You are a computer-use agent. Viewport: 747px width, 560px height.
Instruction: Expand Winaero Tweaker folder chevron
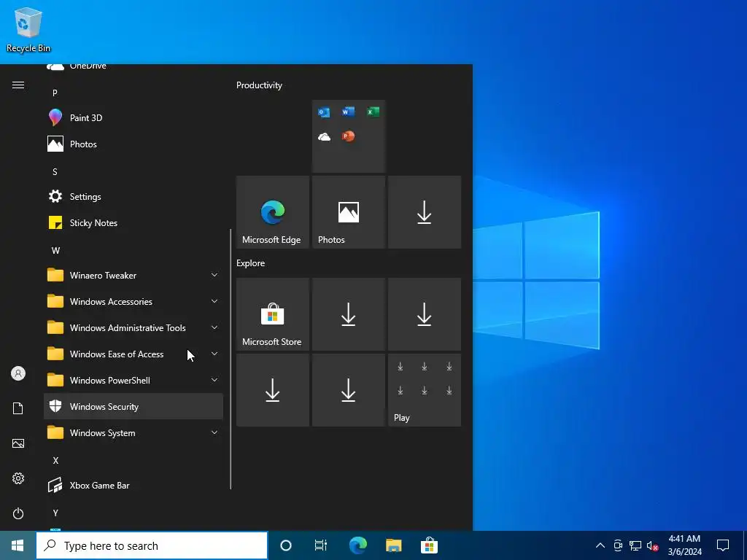(214, 275)
